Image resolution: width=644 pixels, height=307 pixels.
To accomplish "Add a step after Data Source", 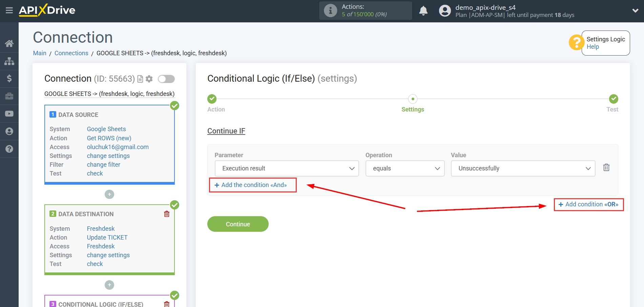I will point(109,195).
